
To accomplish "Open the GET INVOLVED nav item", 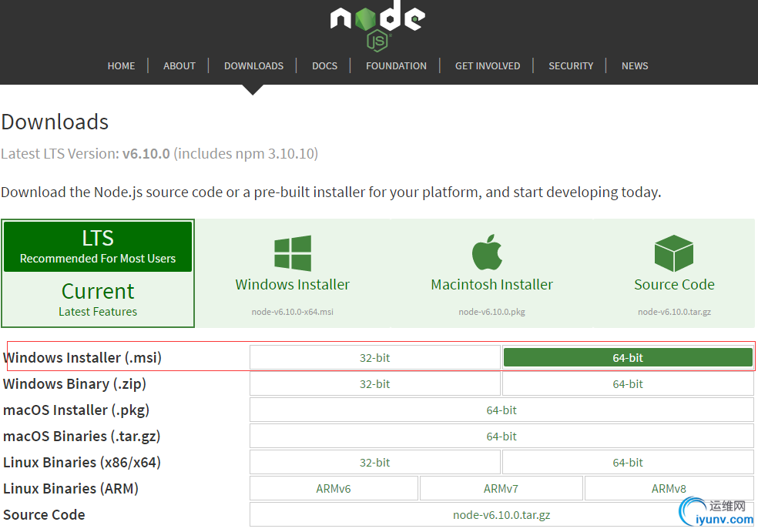I will click(488, 65).
